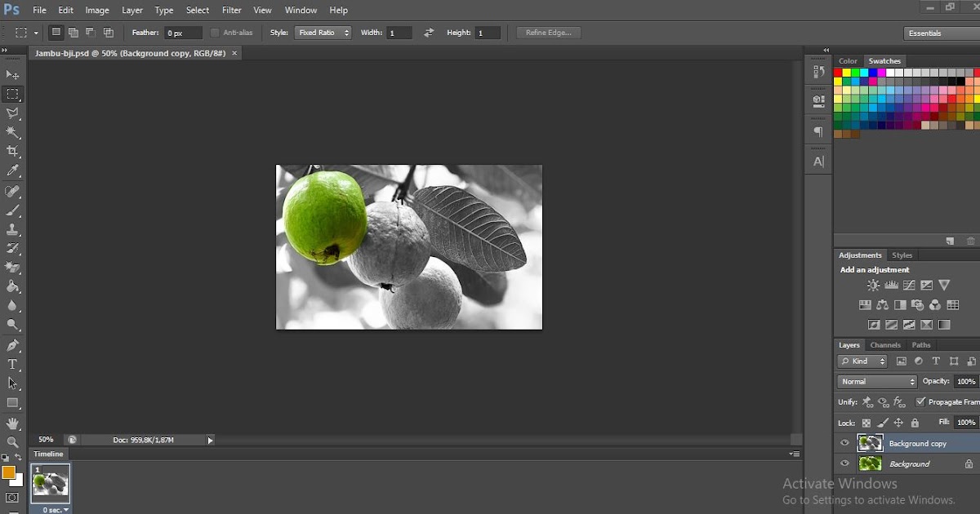Click the Lock transparent pixels icon
Screen dimensions: 980x514
[865, 422]
